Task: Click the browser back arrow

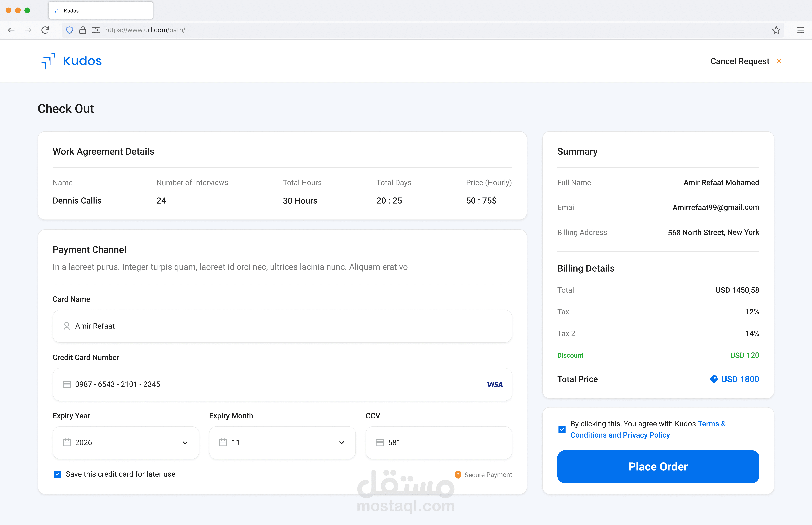Action: coord(11,30)
